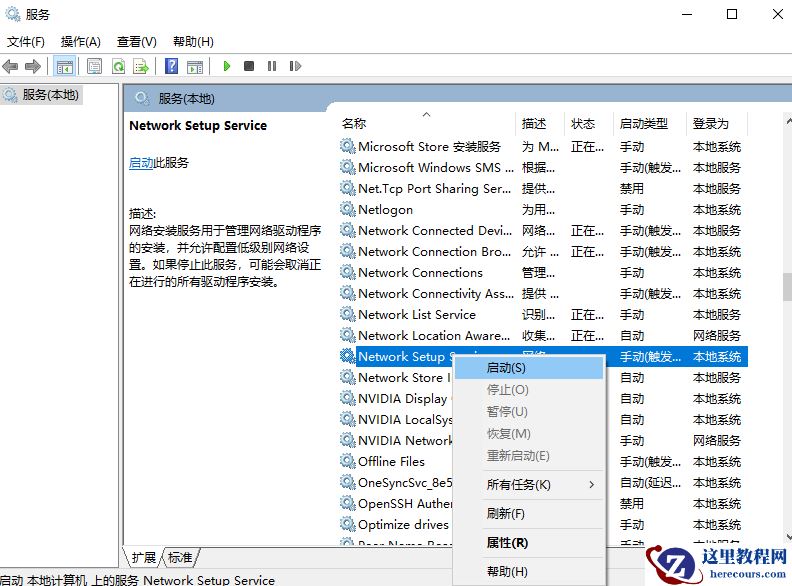Select NVIDIA LocalSystem service row
The height and width of the screenshot is (586, 792).
(396, 419)
